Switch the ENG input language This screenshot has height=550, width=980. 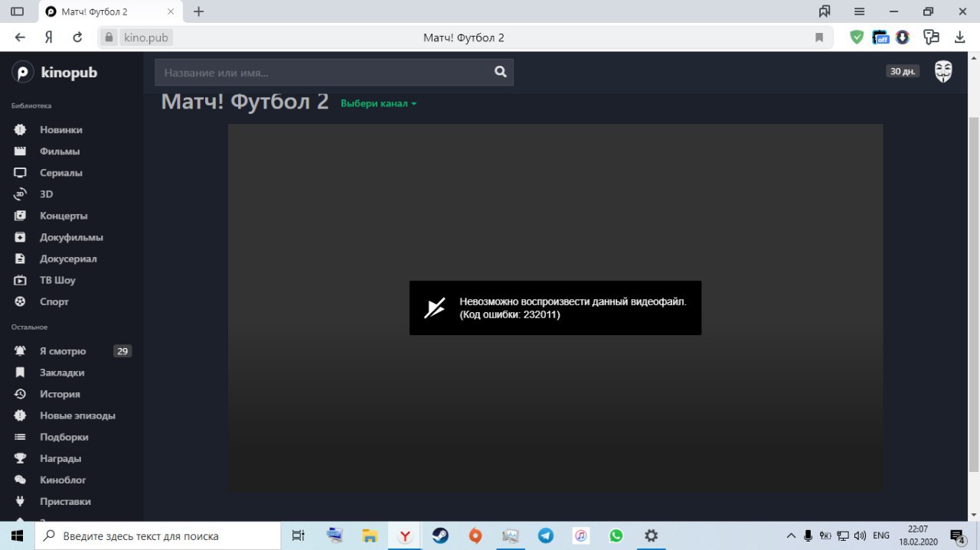(881, 535)
